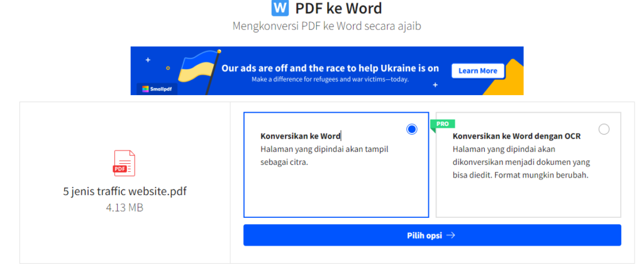Click the green PRO badge
Viewport: 644px width, 267px height.
443,124
